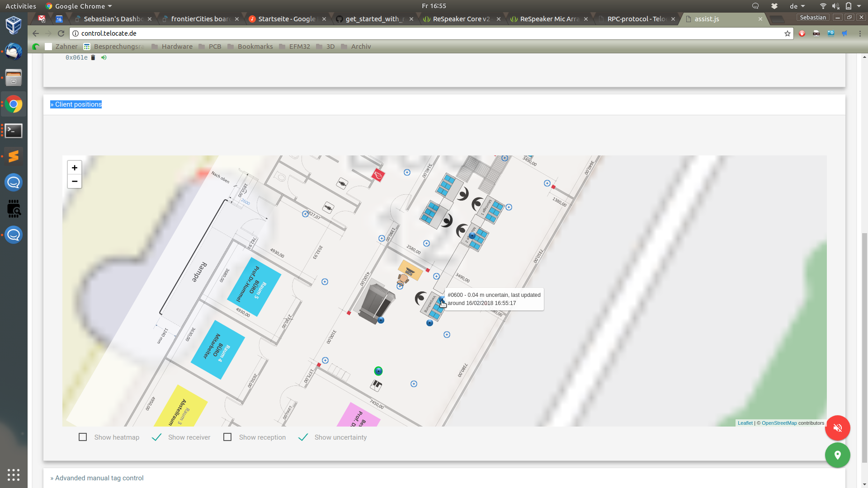Open the Files manager in the dock
Image resolution: width=868 pixels, height=488 pixels.
(14, 77)
